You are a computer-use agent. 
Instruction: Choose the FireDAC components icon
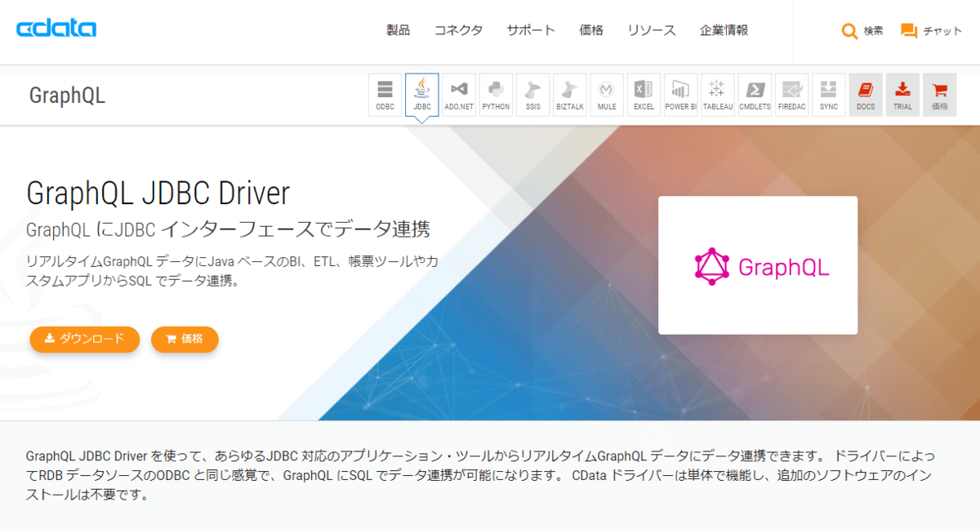click(x=791, y=95)
